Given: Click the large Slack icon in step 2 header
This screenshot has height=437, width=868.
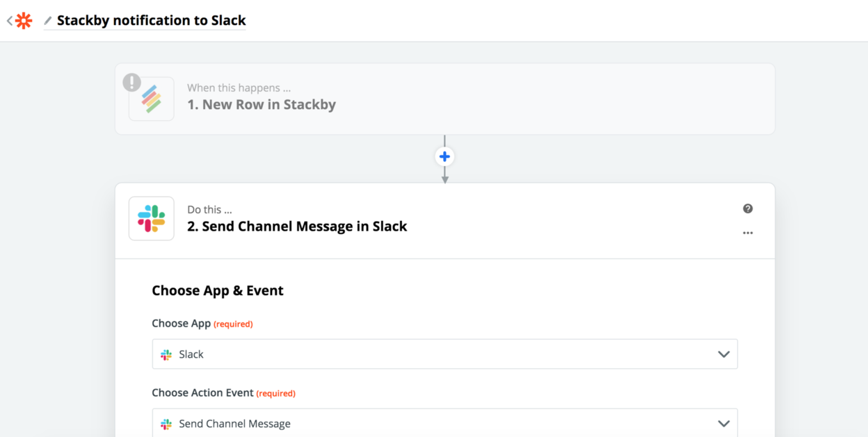Looking at the screenshot, I should pos(152,219).
